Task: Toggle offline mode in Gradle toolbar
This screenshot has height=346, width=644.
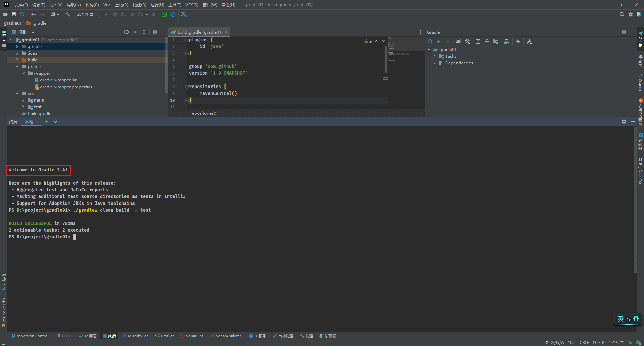Action: click(518, 41)
